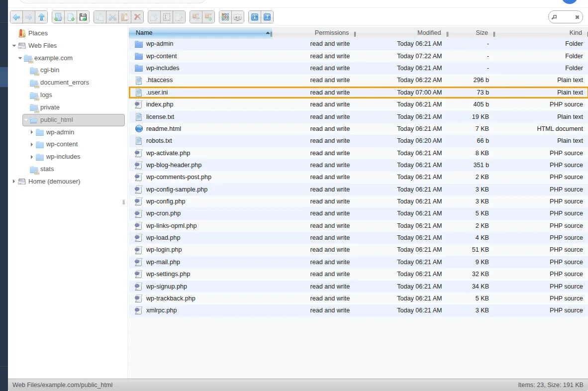
Task: Select the cgi-bin folder in the tree
Action: pyautogui.click(x=50, y=70)
